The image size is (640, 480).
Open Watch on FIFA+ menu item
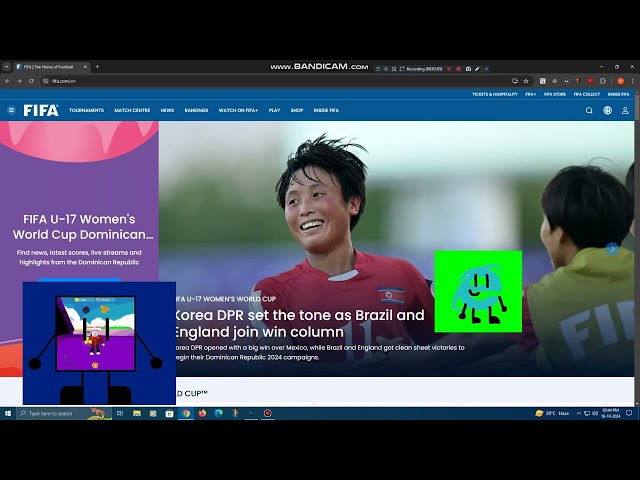pyautogui.click(x=238, y=110)
